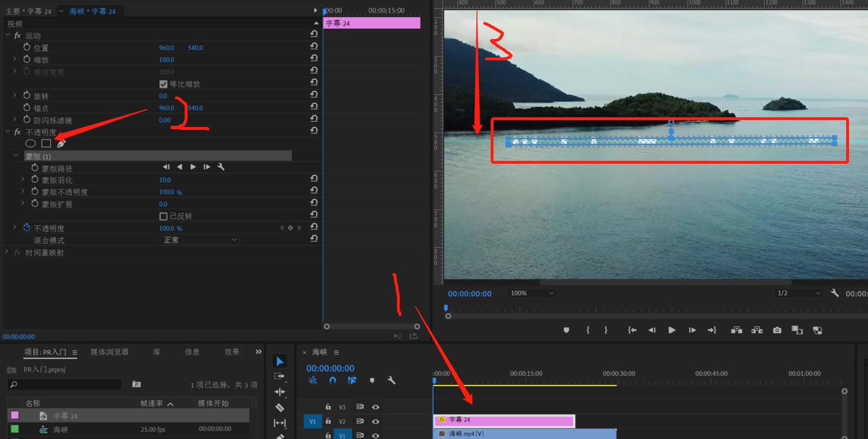Add marker in the program monitor

(567, 330)
